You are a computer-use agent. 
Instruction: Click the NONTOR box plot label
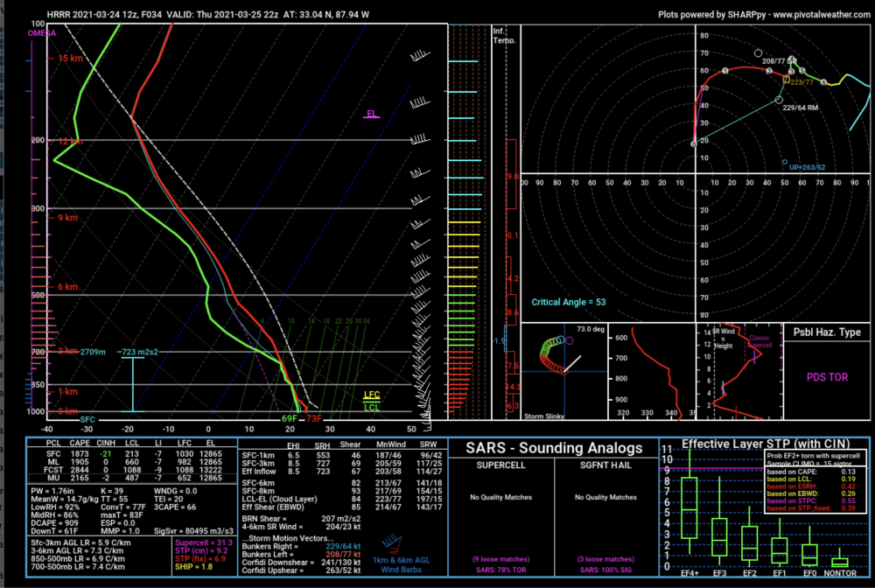tap(840, 573)
